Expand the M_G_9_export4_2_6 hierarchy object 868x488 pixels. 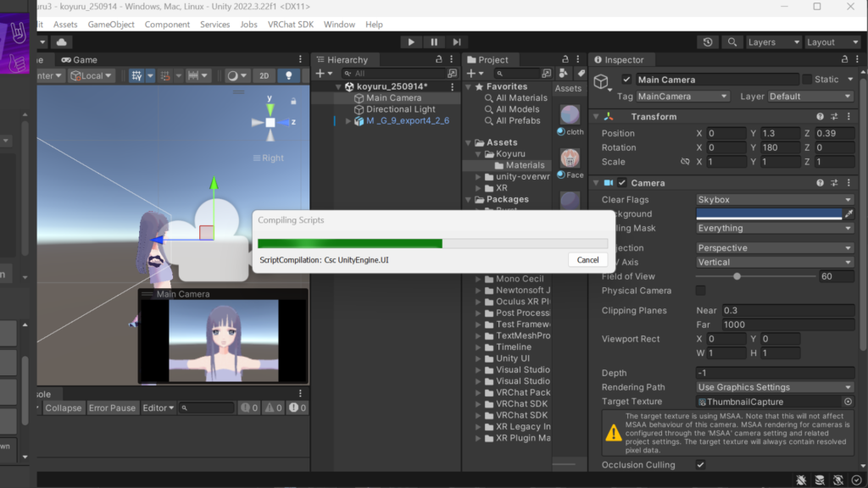pos(348,121)
